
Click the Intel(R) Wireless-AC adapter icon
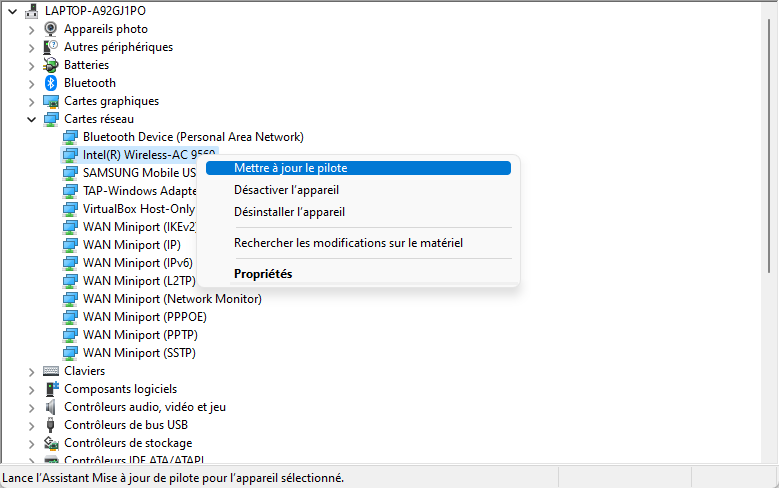point(70,155)
